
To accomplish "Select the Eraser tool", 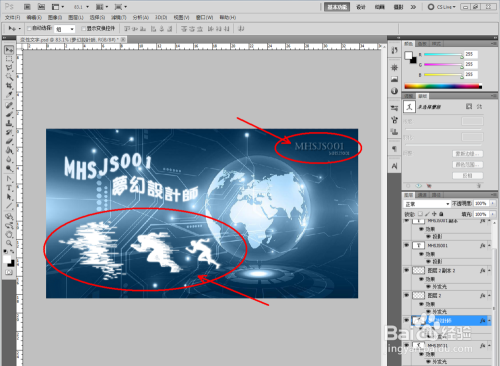I will pos(9,141).
